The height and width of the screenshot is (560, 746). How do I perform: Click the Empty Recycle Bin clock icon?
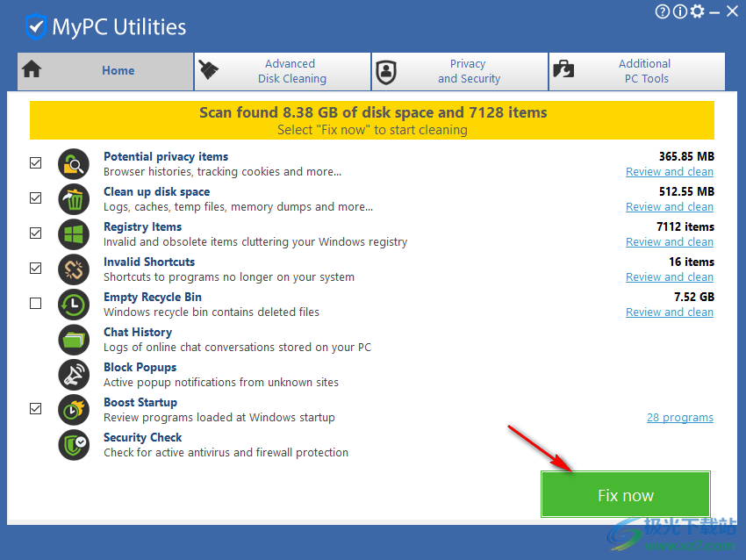[74, 305]
